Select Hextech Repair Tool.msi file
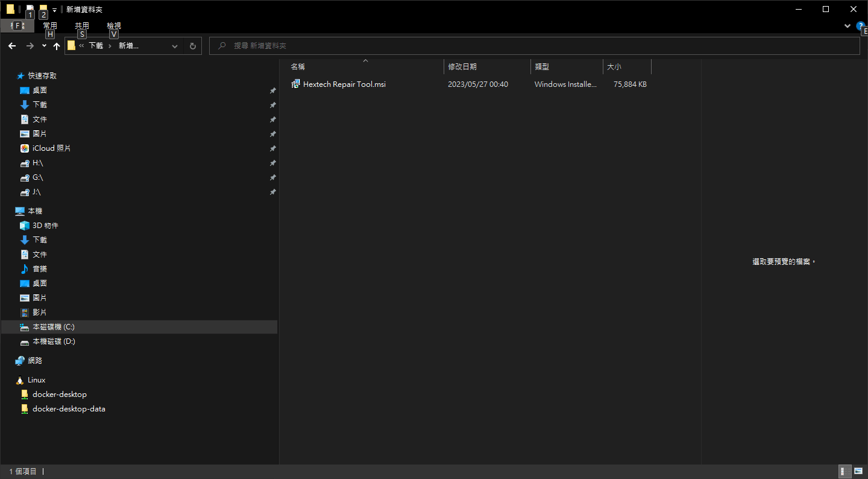 coord(344,84)
